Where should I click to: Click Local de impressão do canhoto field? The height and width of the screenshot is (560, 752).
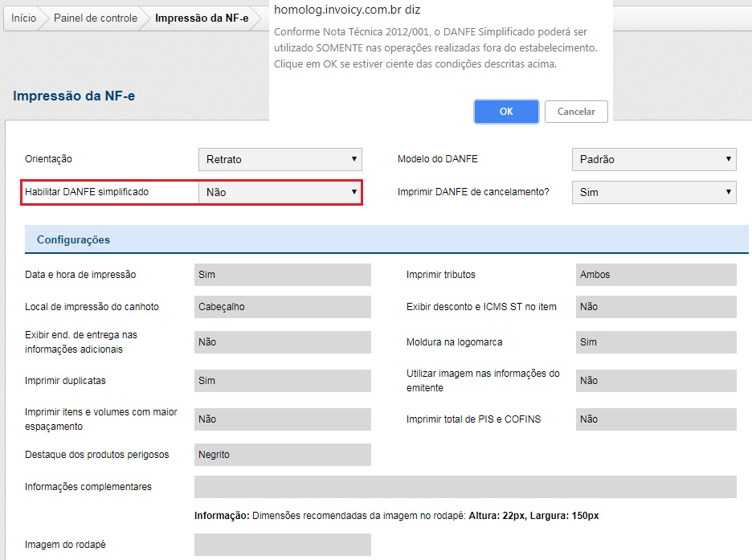point(282,307)
